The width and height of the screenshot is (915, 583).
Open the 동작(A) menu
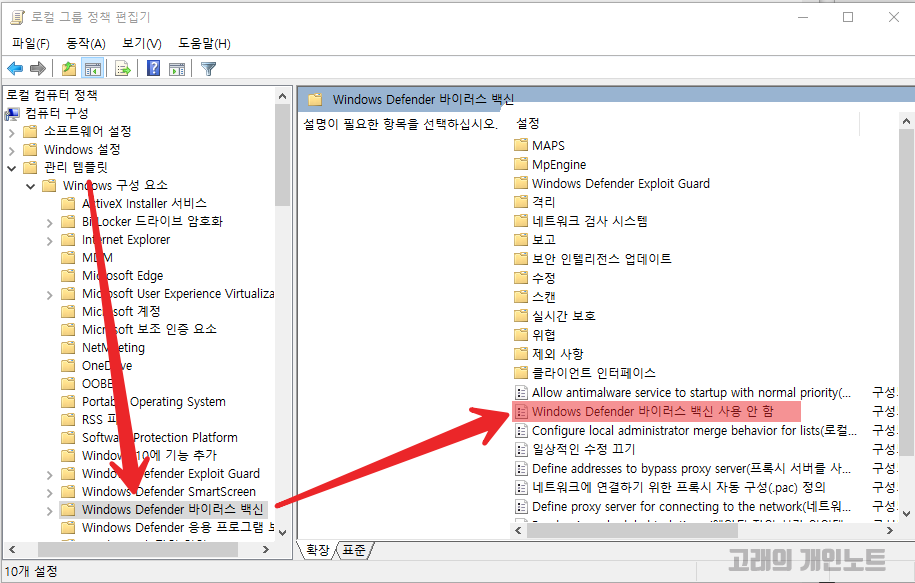(x=86, y=43)
